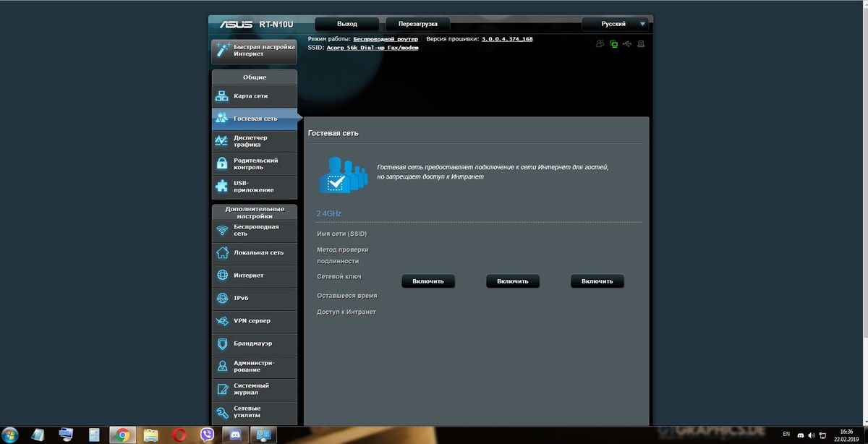Open the Брандмауэр section

click(x=255, y=343)
